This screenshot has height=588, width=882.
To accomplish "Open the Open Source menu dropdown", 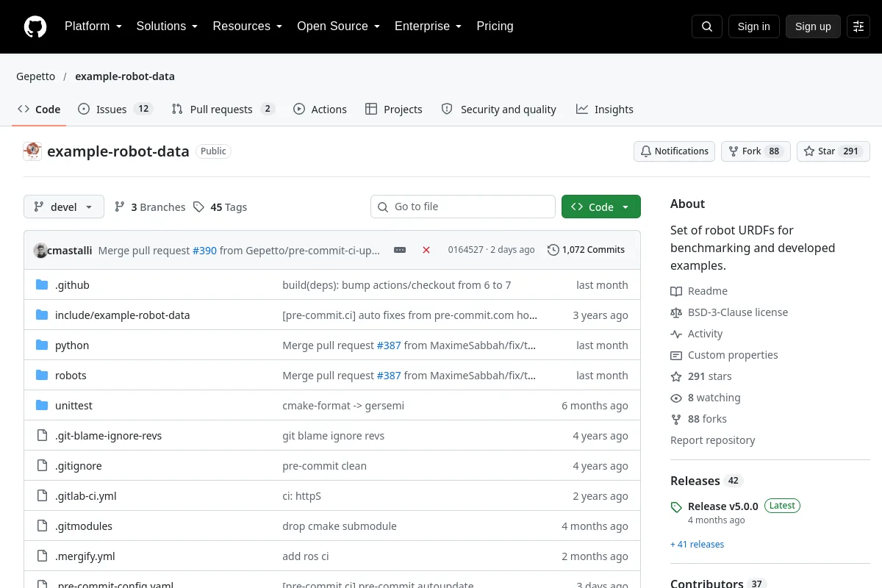I will (x=339, y=26).
